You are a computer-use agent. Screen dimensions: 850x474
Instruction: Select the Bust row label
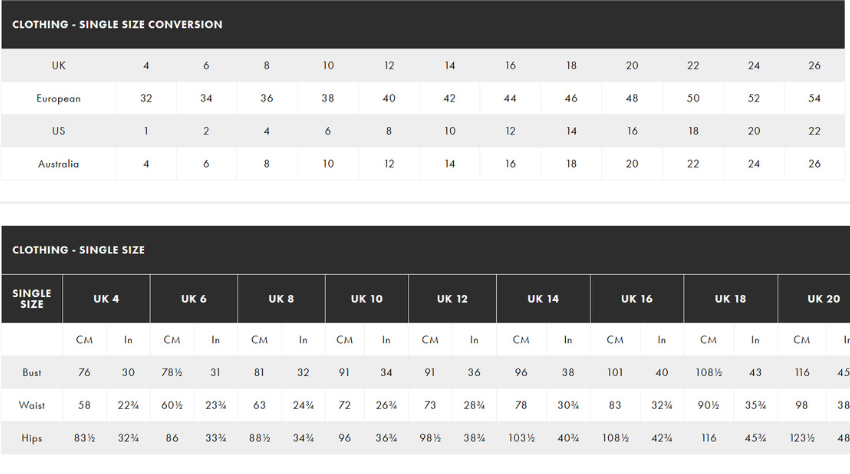coord(32,372)
